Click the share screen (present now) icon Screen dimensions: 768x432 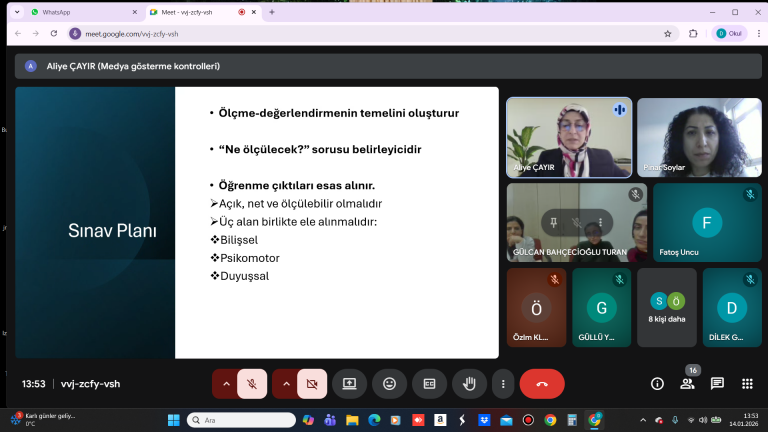click(x=349, y=383)
